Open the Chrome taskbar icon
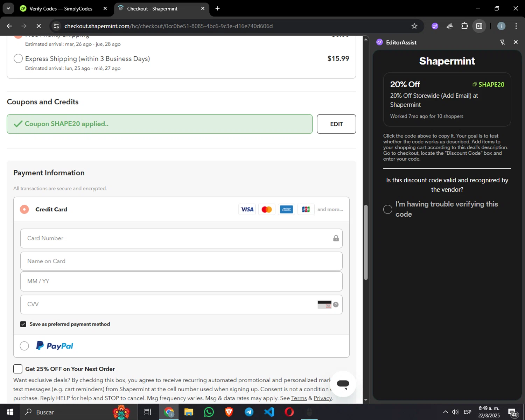The width and height of the screenshot is (525, 420). pos(169,412)
